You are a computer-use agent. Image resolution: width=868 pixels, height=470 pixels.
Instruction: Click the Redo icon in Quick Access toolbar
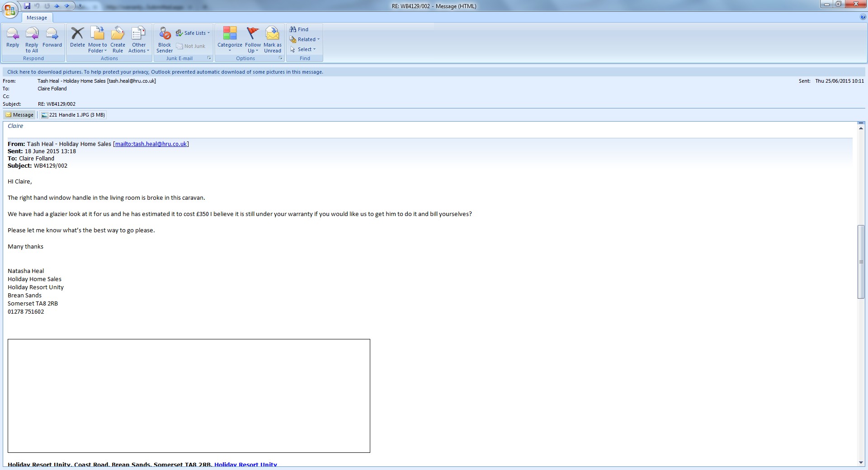tap(47, 6)
